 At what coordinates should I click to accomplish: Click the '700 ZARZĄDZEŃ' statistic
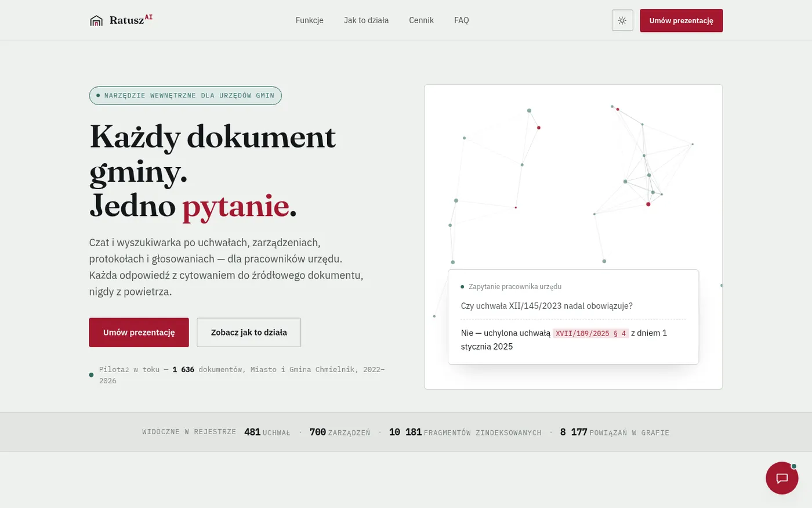tap(340, 432)
